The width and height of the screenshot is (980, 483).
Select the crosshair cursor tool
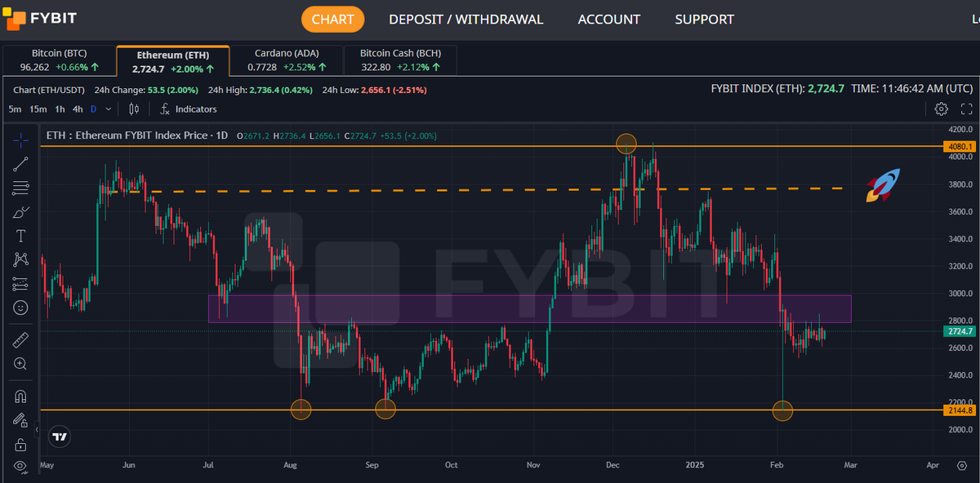(x=20, y=140)
